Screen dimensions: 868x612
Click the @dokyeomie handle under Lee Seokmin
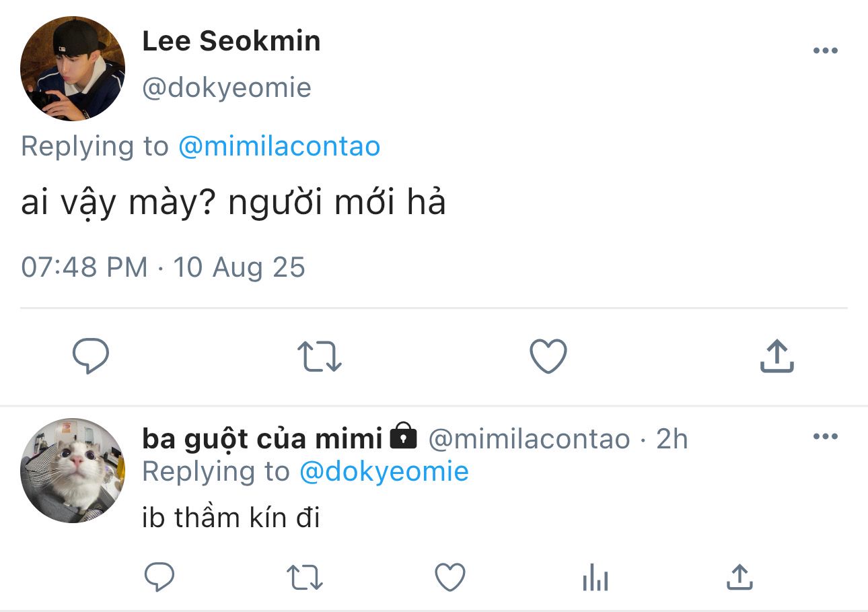tap(227, 88)
